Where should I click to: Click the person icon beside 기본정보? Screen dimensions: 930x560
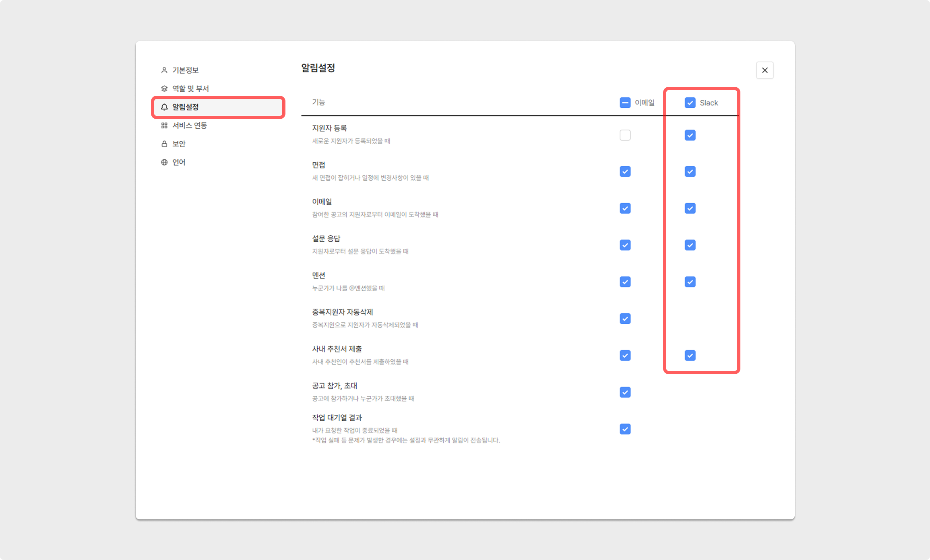(x=164, y=70)
